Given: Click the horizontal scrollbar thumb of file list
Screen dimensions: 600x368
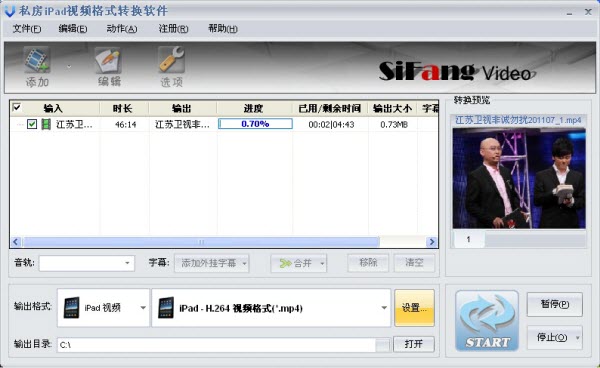Looking at the screenshot, I should 201,242.
